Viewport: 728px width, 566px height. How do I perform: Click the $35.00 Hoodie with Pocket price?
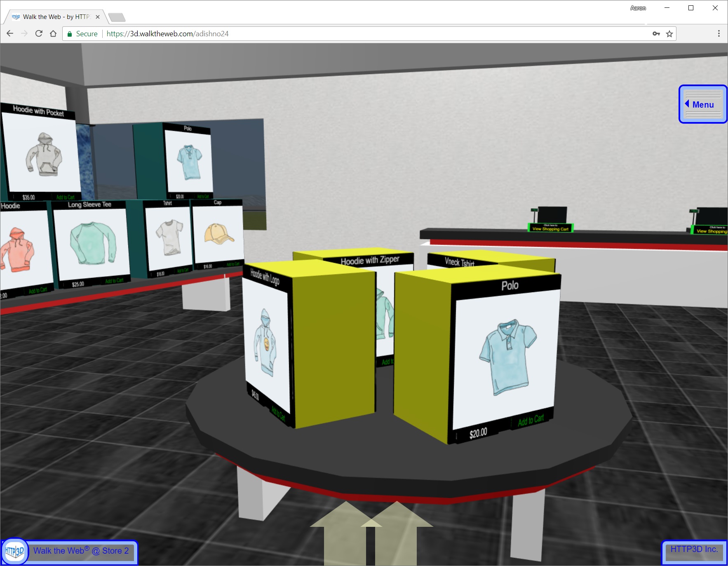pyautogui.click(x=28, y=197)
